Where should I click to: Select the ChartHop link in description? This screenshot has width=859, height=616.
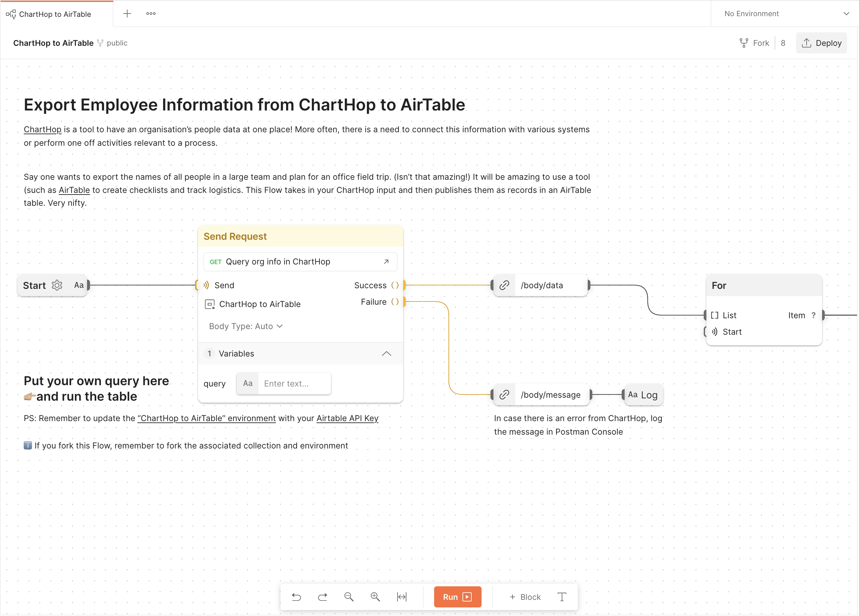pyautogui.click(x=42, y=129)
